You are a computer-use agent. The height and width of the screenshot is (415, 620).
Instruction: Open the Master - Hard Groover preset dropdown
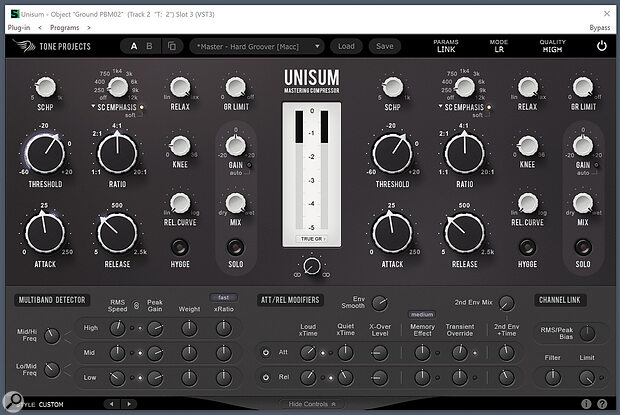(257, 46)
